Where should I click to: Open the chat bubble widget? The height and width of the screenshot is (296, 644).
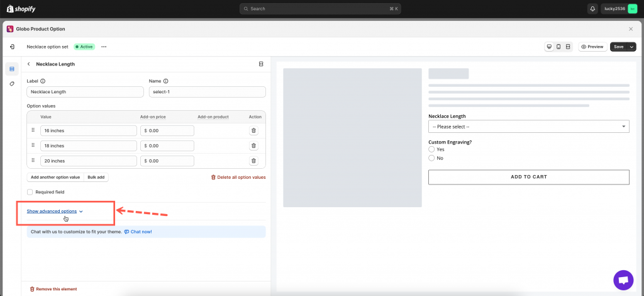tap(623, 280)
